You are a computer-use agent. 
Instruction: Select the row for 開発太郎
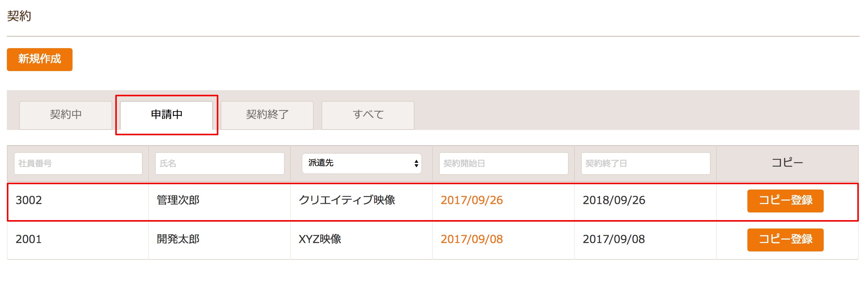pyautogui.click(x=433, y=240)
